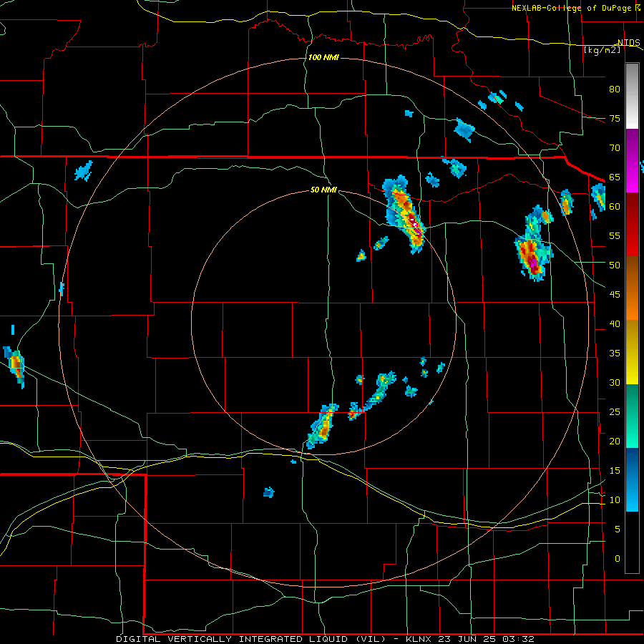
Task: Click the 70 value on the VIL scale
Action: tap(615, 148)
